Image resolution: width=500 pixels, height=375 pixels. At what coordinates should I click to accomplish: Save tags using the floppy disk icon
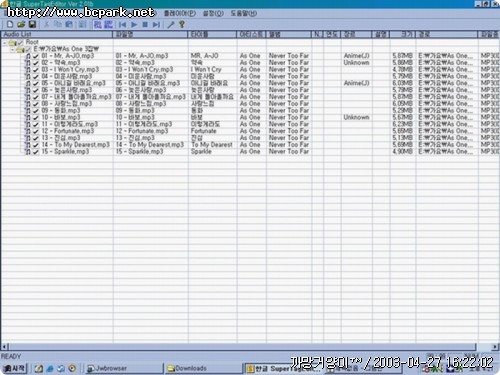point(32,24)
